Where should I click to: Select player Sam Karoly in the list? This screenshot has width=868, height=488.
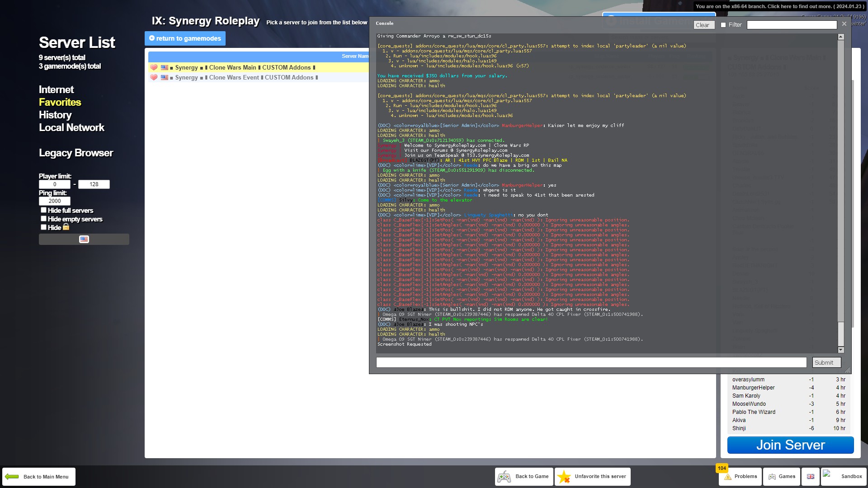(789, 396)
